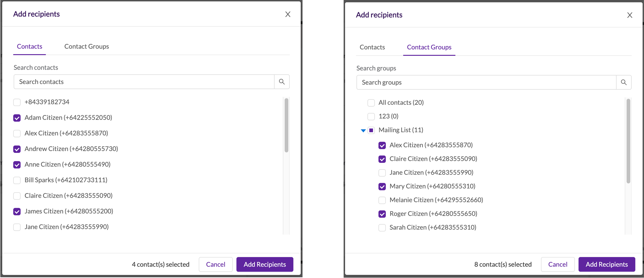Toggle the Mailing List (11) group checkbox
Image resolution: width=644 pixels, height=278 pixels.
371,130
